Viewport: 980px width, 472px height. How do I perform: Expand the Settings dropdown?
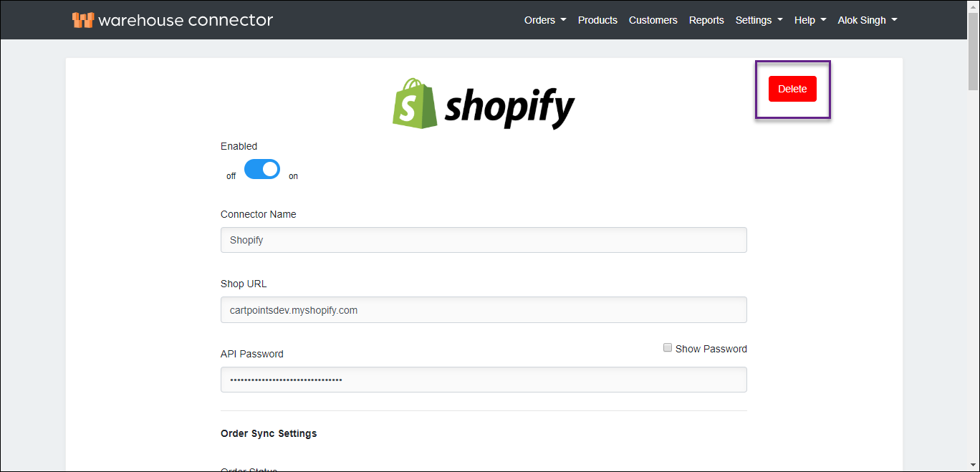pyautogui.click(x=758, y=20)
